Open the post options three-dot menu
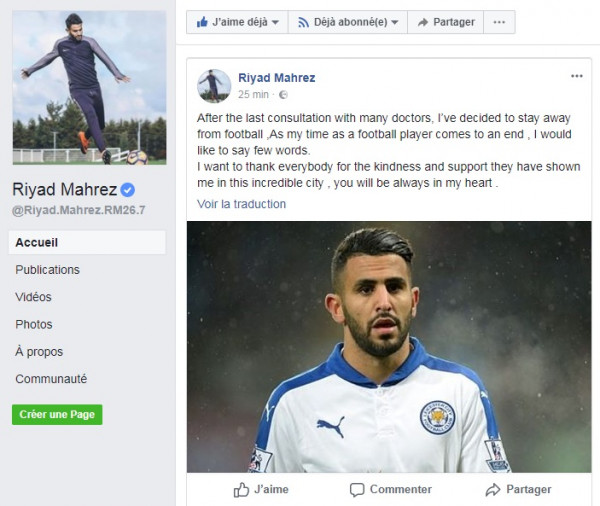Image resolution: width=600 pixels, height=506 pixels. pos(576,76)
